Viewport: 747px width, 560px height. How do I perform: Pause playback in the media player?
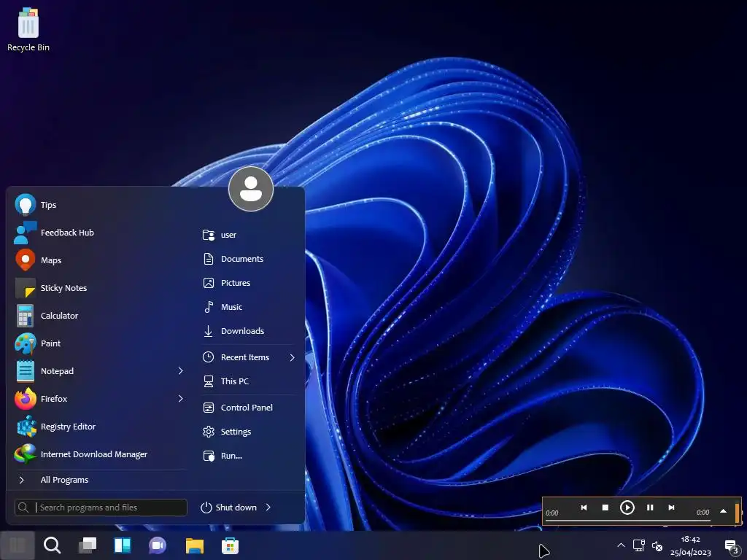[x=650, y=507]
